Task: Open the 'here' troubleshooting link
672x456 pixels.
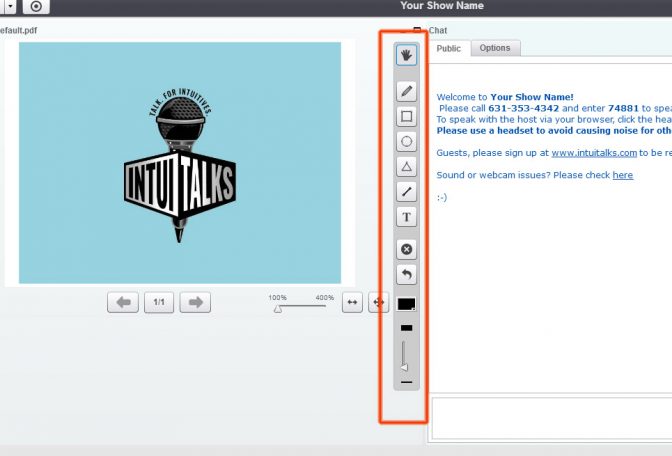Action: [x=623, y=175]
